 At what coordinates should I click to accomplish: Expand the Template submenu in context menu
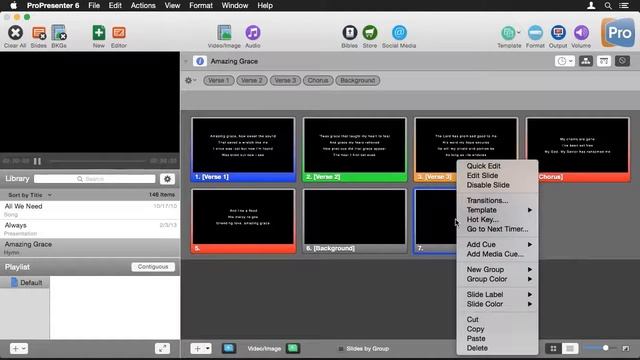coord(497,210)
